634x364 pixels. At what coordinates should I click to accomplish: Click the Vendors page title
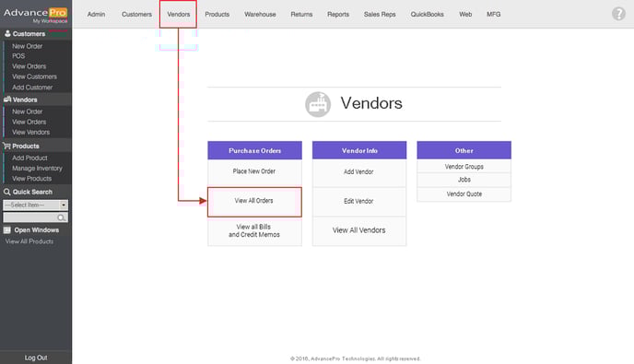[371, 103]
